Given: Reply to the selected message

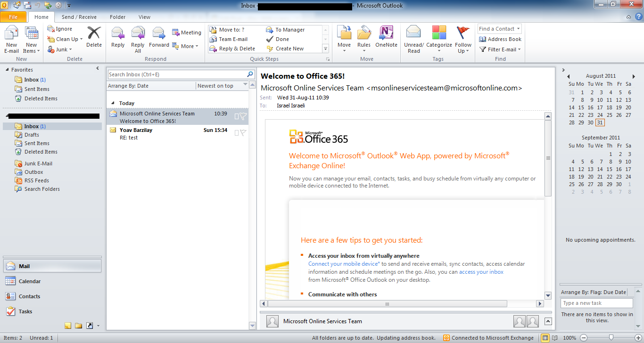Looking at the screenshot, I should [x=118, y=37].
